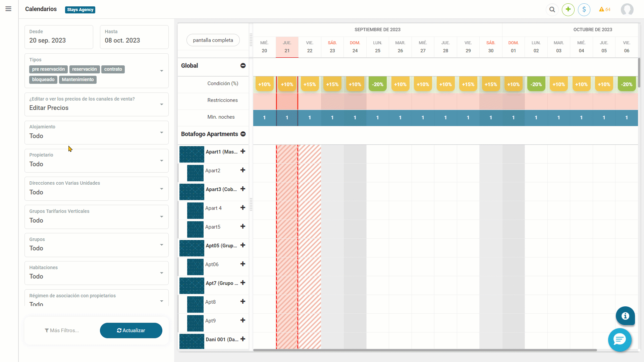
Task: Click the information help button
Action: [x=625, y=316]
